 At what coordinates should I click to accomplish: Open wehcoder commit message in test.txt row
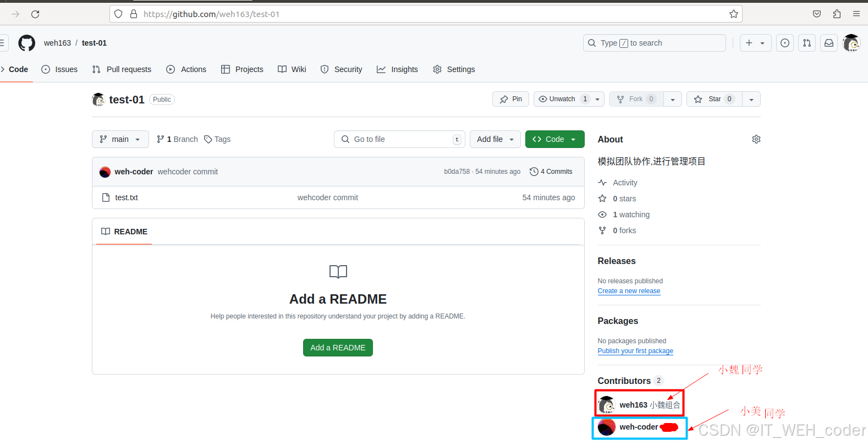point(328,197)
